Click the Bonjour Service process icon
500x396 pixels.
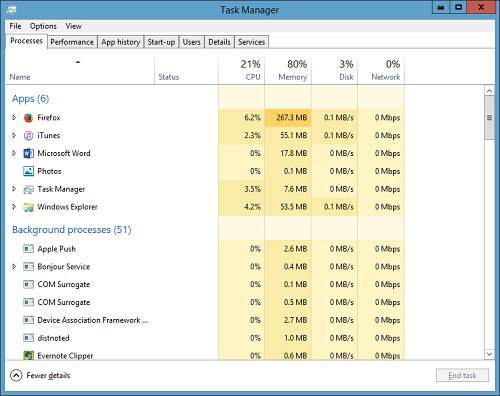click(28, 267)
